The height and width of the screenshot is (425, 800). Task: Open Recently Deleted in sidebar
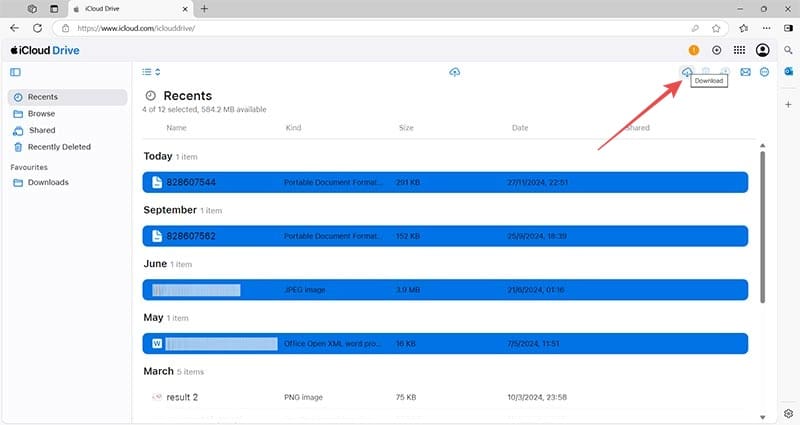tap(59, 147)
